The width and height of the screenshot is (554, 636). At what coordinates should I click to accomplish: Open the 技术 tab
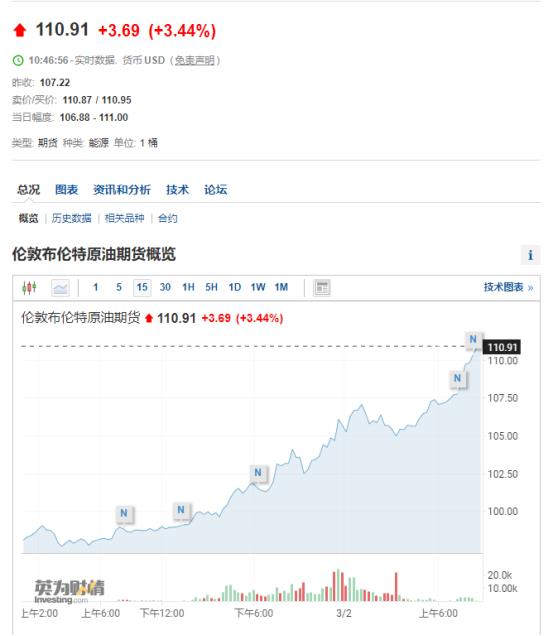pyautogui.click(x=177, y=189)
